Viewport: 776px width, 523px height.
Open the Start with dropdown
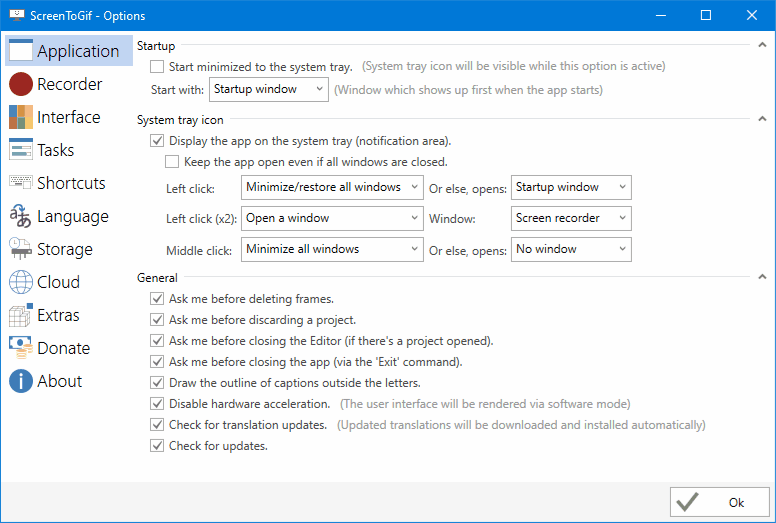(268, 90)
